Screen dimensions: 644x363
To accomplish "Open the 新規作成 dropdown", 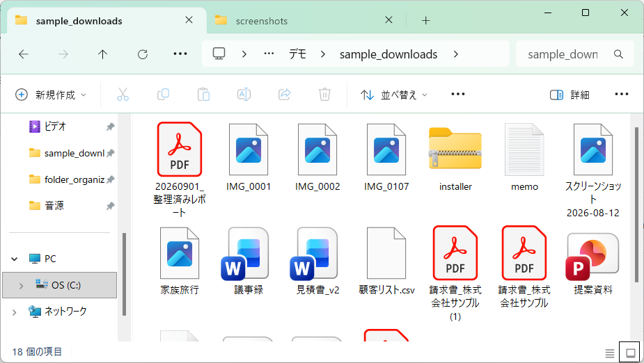I will pyautogui.click(x=51, y=95).
